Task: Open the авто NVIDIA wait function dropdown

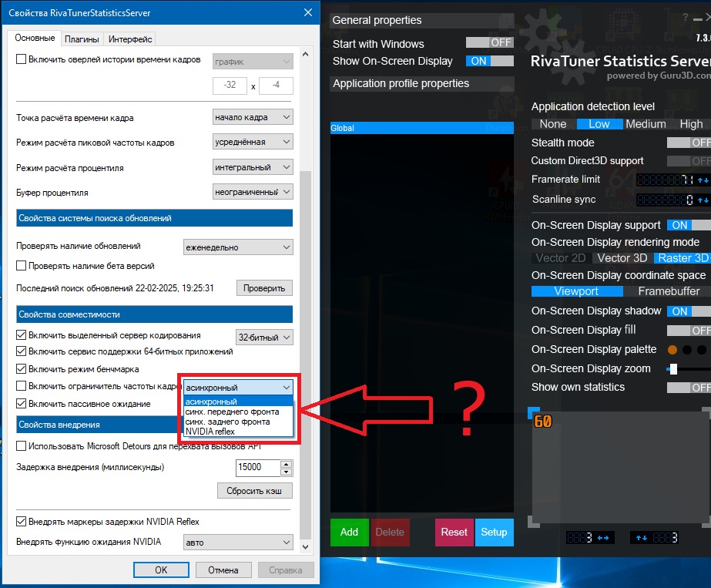Action: tap(238, 543)
